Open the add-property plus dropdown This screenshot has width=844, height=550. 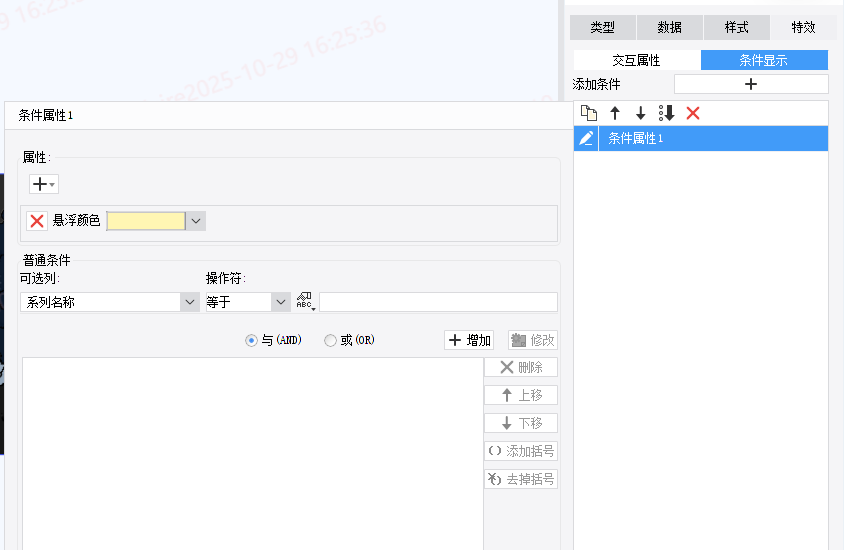pyautogui.click(x=44, y=184)
